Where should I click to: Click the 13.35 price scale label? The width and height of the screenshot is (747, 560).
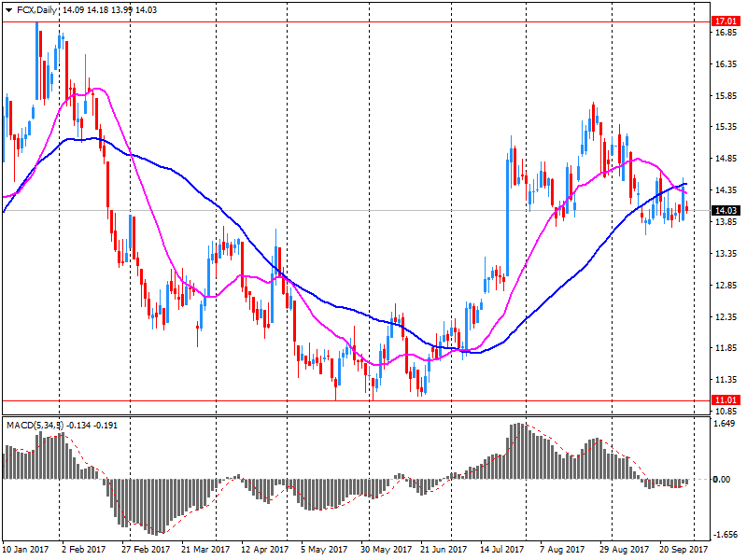726,253
